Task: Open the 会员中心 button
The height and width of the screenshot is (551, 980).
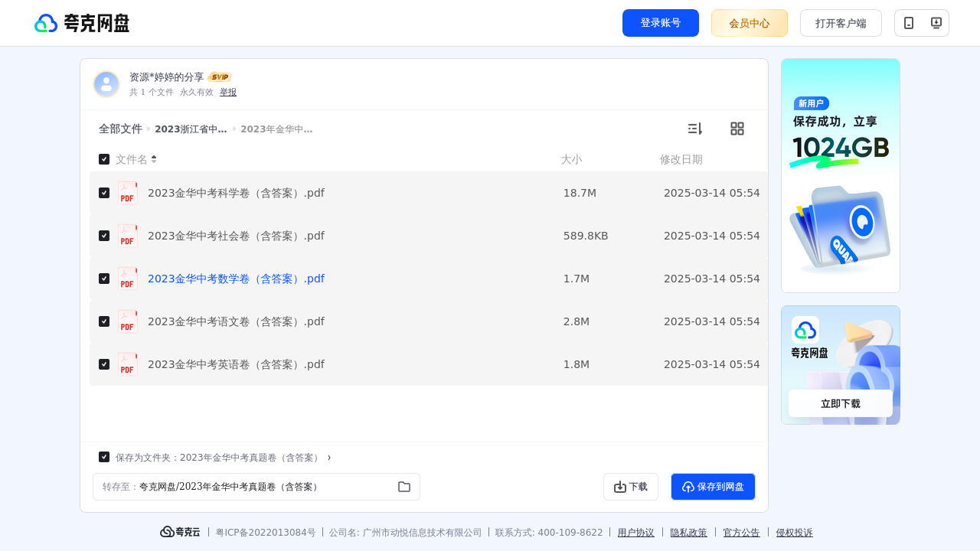Action: click(750, 23)
